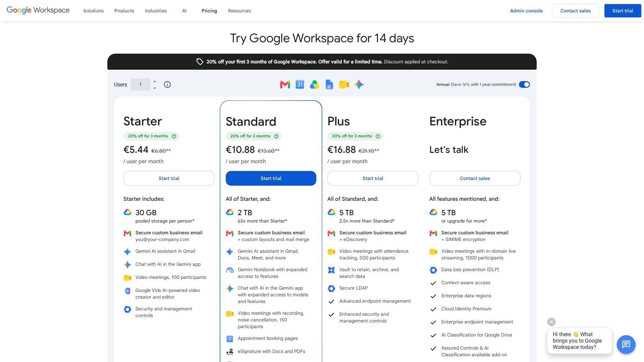Image resolution: width=644 pixels, height=362 pixels.
Task: Open the Products menu
Action: click(x=124, y=11)
